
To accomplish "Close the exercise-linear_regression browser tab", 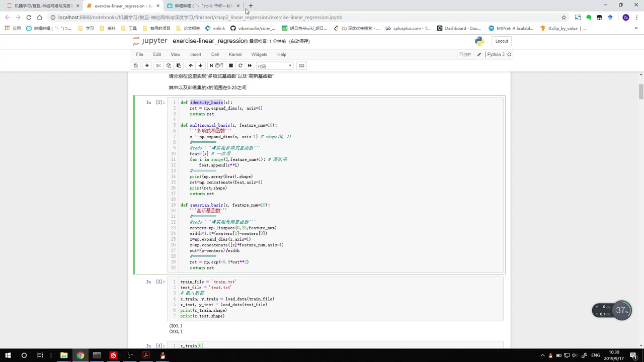I will 158,6.
